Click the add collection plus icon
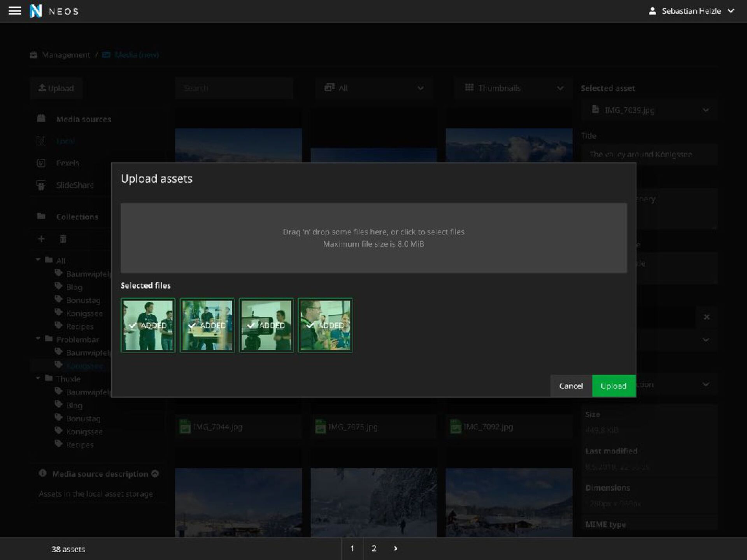This screenshot has width=747, height=560. (41, 239)
